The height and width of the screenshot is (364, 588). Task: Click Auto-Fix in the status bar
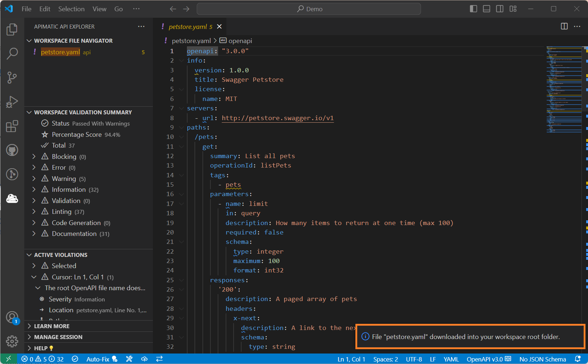102,359
